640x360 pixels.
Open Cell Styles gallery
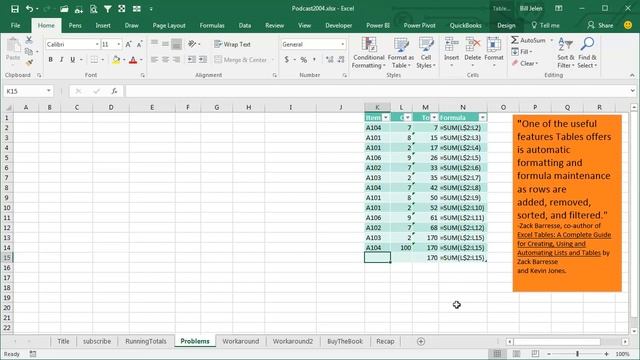click(426, 53)
